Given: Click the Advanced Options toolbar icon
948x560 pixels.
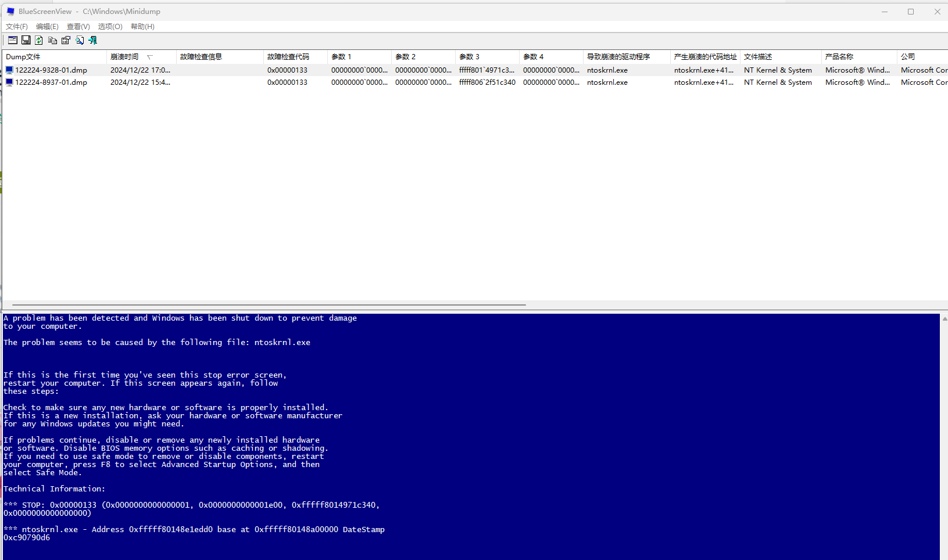Looking at the screenshot, I should pos(12,40).
